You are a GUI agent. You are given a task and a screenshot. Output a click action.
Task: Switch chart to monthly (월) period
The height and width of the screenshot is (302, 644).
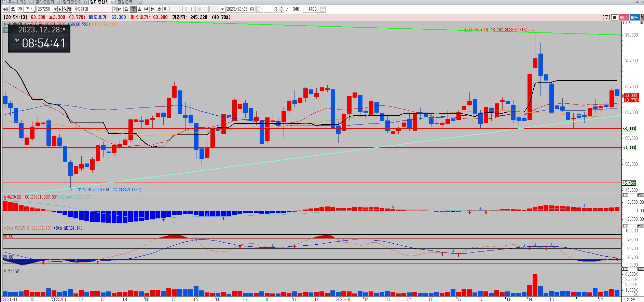pyautogui.click(x=140, y=9)
